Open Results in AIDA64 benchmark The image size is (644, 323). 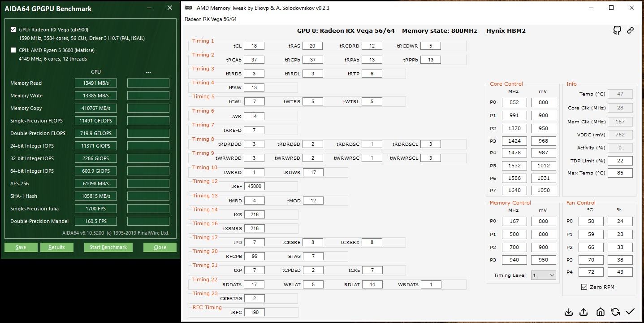click(56, 247)
